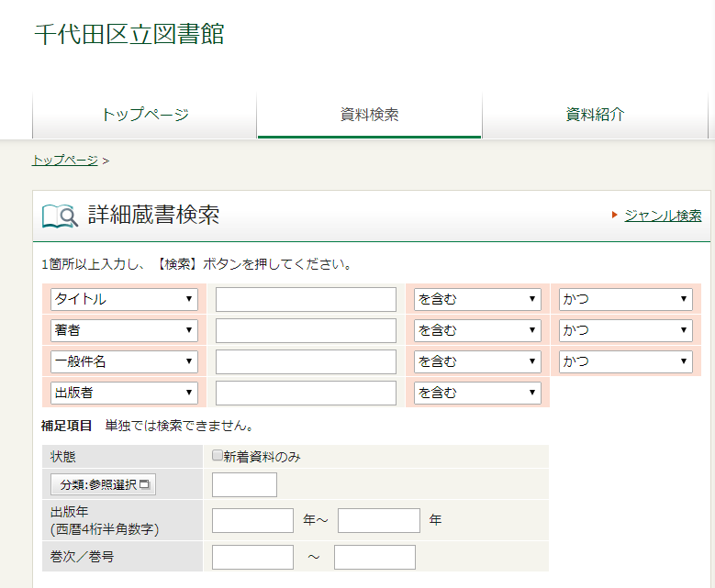The height and width of the screenshot is (588, 715).
Task: Click the 分類:参照選択 button
Action: coord(103,484)
